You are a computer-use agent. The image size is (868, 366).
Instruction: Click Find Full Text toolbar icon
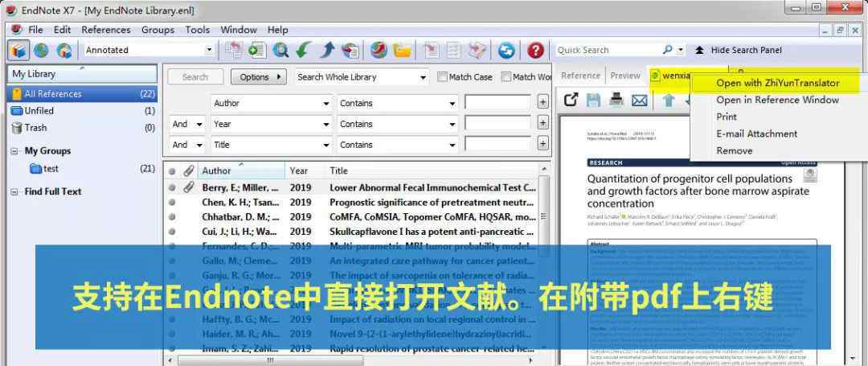click(x=350, y=51)
